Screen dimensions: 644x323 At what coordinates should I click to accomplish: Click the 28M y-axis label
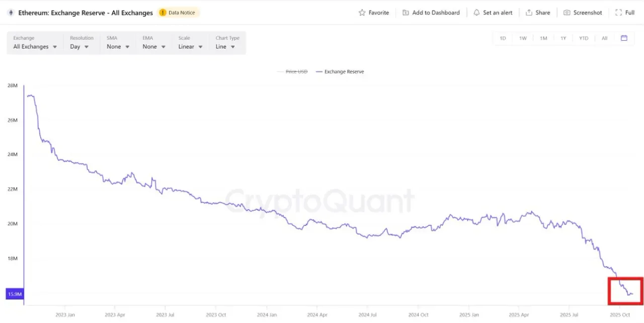[x=12, y=86]
